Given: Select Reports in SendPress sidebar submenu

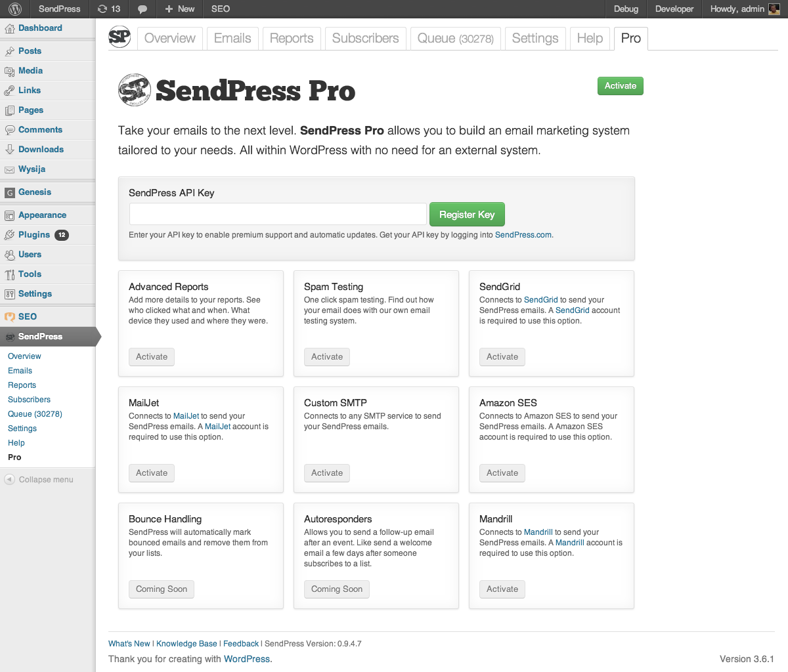Looking at the screenshot, I should click(22, 385).
